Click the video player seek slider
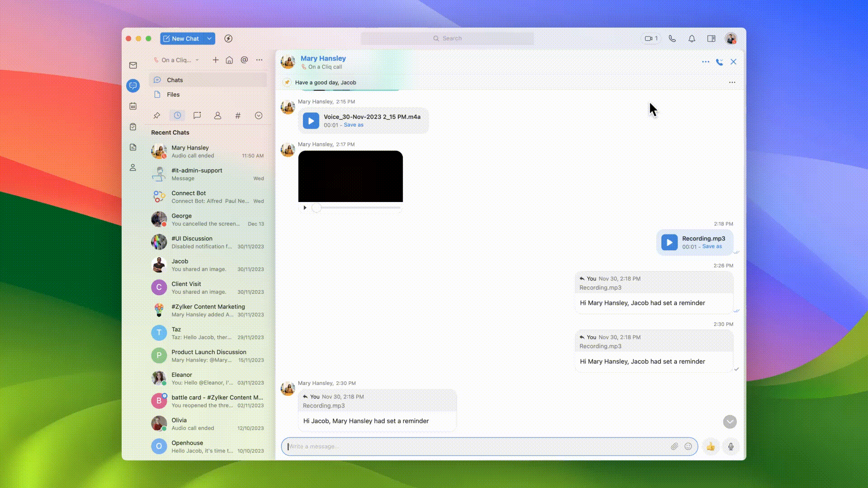868x488 pixels. click(357, 208)
